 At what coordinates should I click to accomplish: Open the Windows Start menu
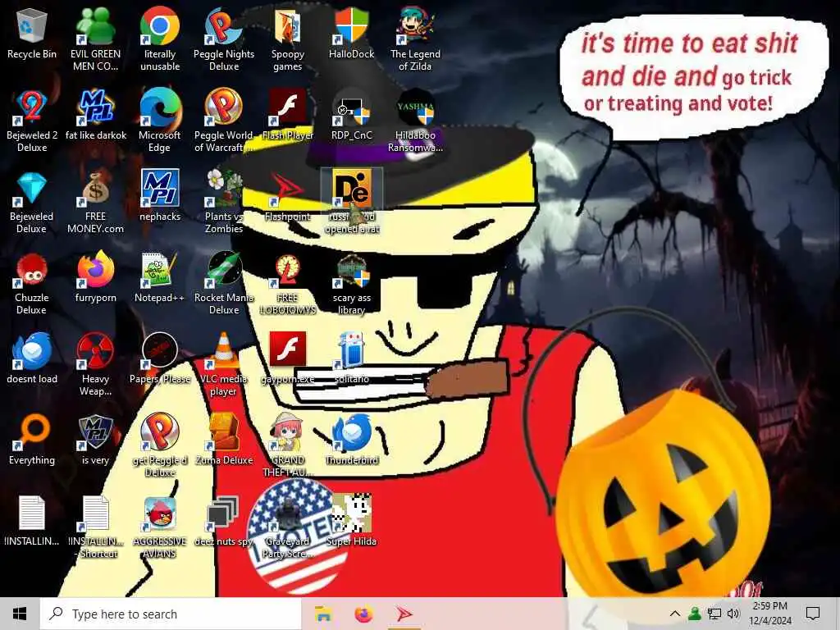tap(20, 614)
